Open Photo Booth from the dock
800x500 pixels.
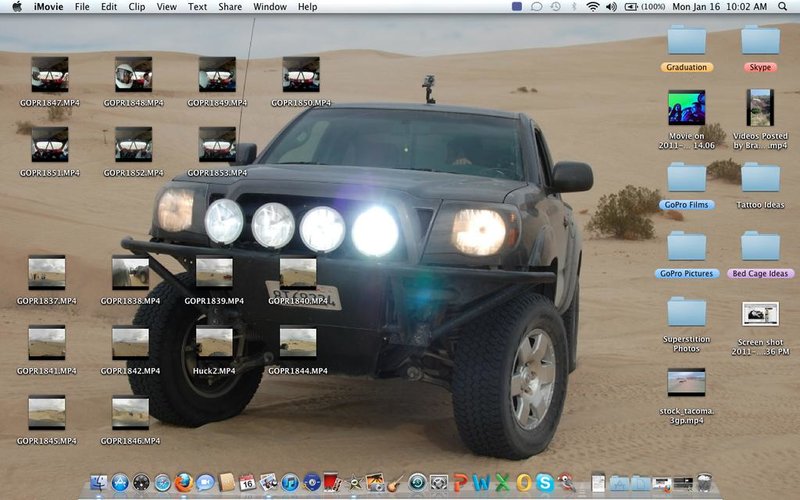click(332, 482)
